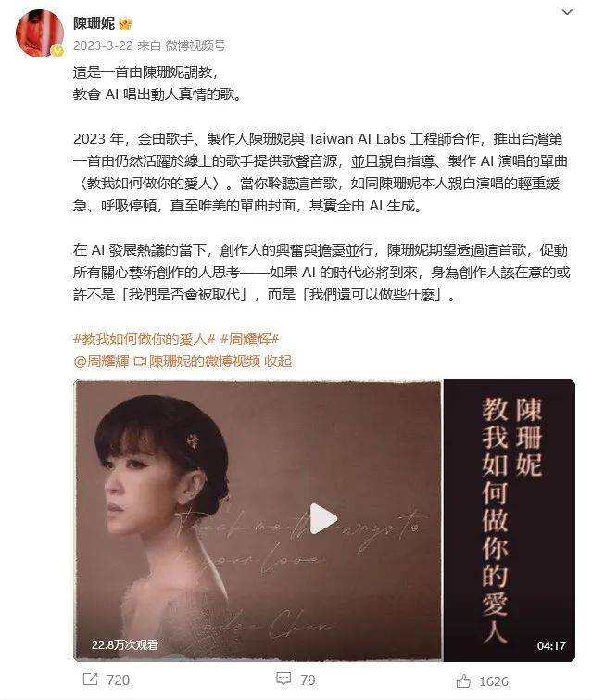The image size is (592, 700).
Task: Open 陳珊妮 username link
Action: coord(94,24)
